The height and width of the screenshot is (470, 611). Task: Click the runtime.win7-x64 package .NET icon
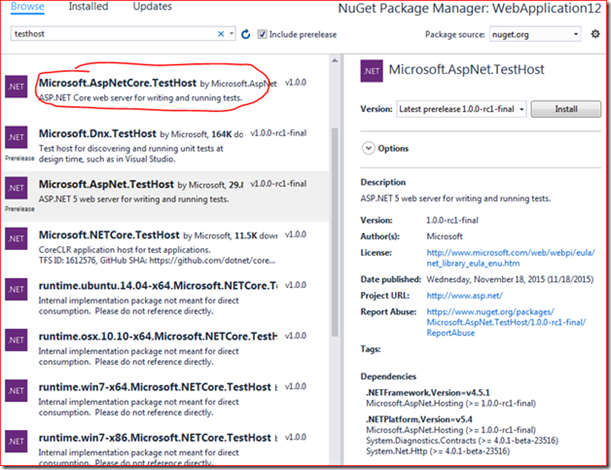[x=16, y=390]
